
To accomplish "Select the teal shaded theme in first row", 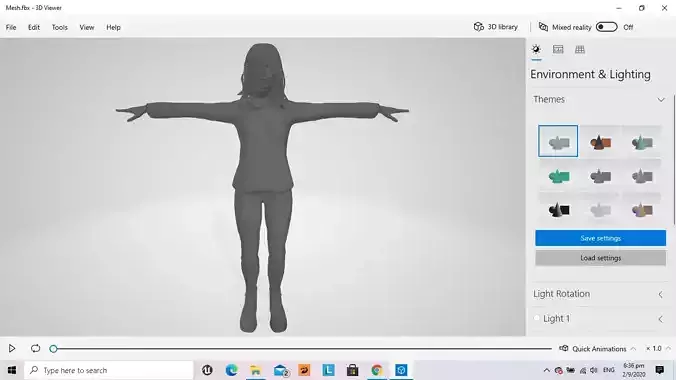I will point(642,141).
